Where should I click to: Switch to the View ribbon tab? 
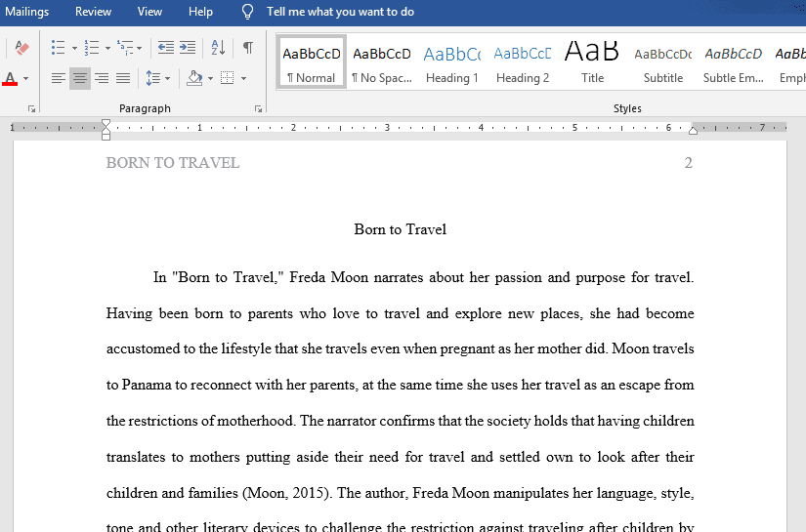149,12
